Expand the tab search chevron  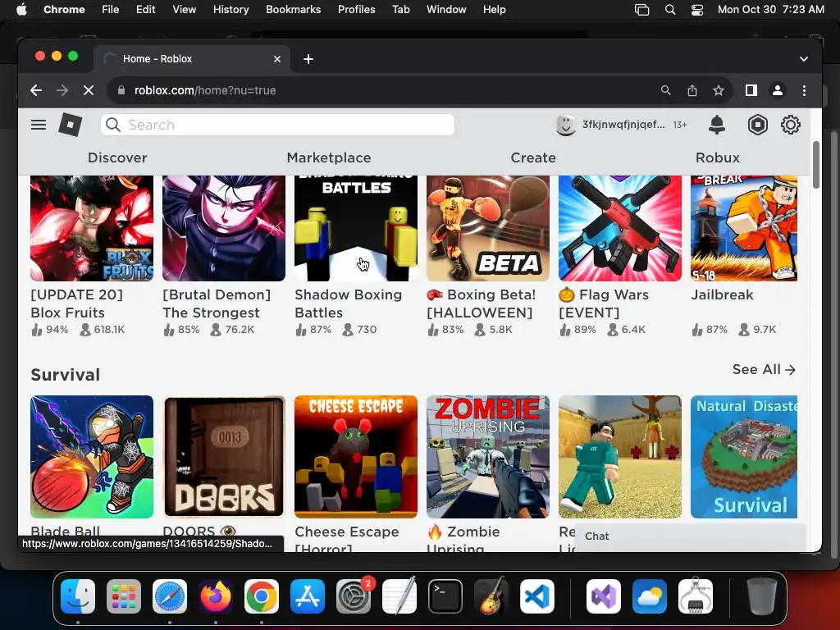[x=804, y=59]
